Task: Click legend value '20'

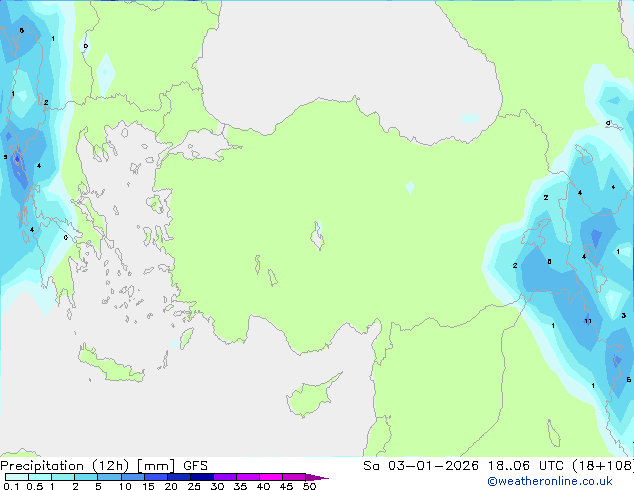Action: click(x=171, y=486)
